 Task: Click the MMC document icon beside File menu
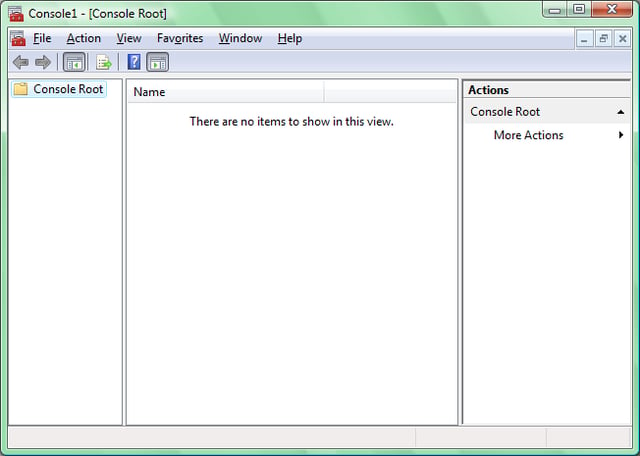18,39
